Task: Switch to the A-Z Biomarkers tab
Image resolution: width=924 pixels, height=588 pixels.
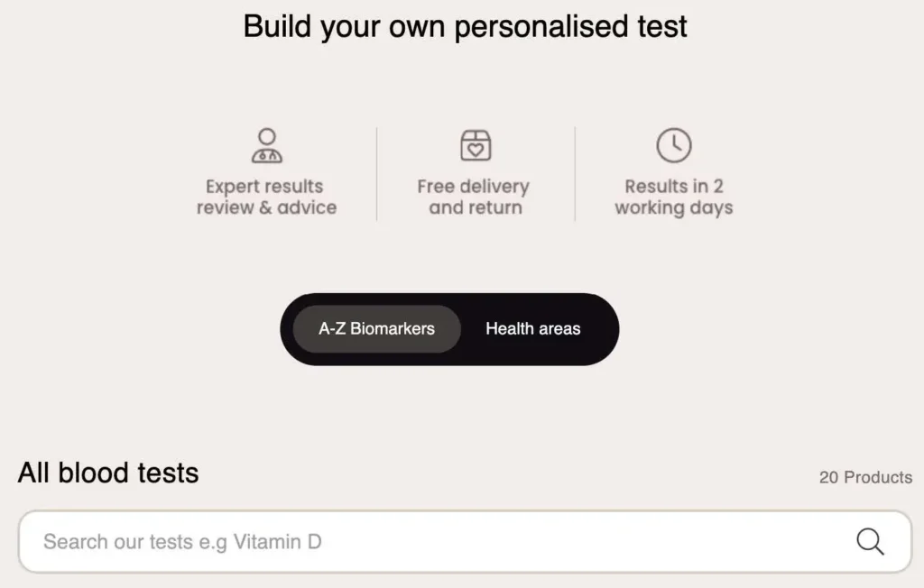Action: tap(376, 329)
